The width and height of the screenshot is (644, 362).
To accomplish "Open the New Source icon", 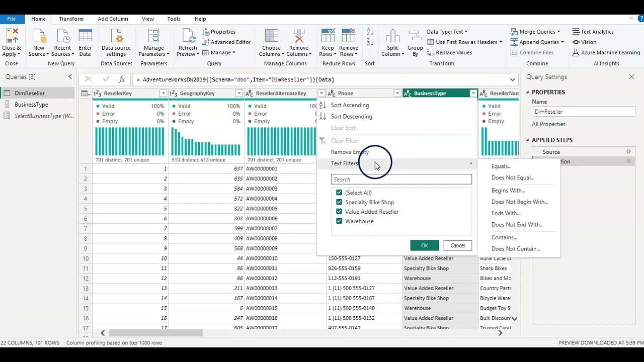I will [39, 36].
